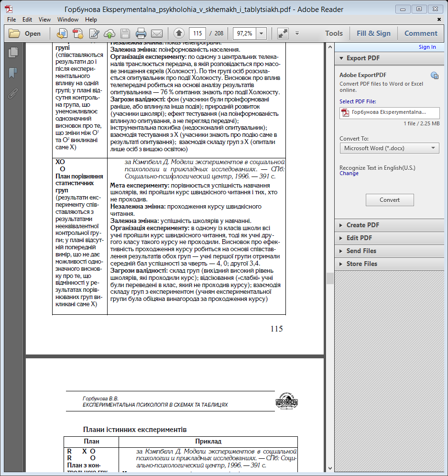The image size is (448, 476).
Task: Open the zoom percentage dropdown arrow
Action: click(262, 33)
